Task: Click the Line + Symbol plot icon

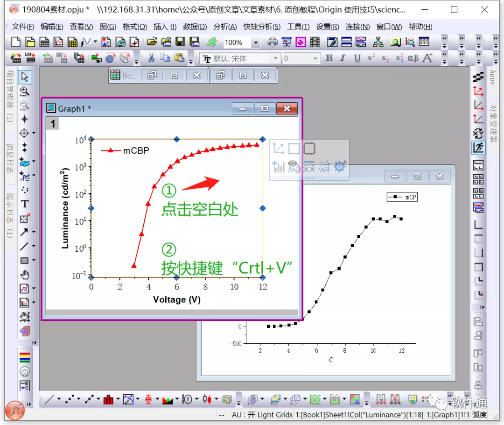Action: point(89,399)
